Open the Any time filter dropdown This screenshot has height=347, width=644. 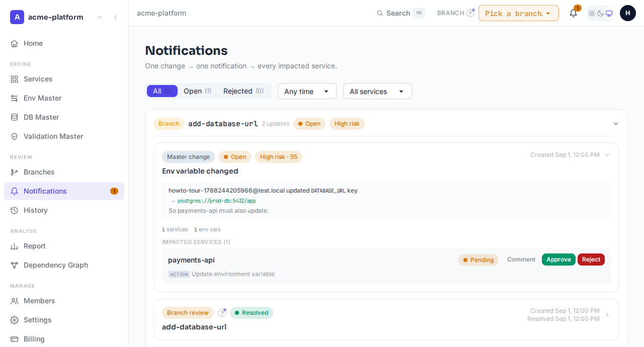point(307,91)
